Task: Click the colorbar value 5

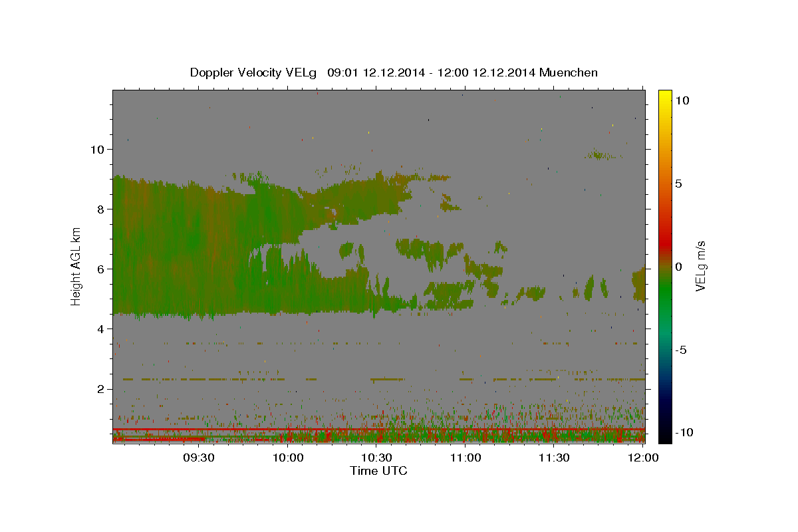Action: (679, 183)
